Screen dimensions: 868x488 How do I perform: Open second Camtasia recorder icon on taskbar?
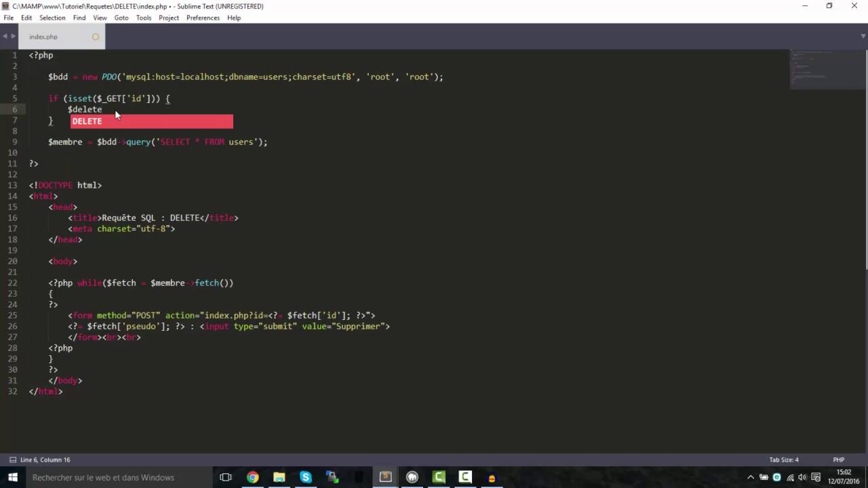pyautogui.click(x=465, y=477)
